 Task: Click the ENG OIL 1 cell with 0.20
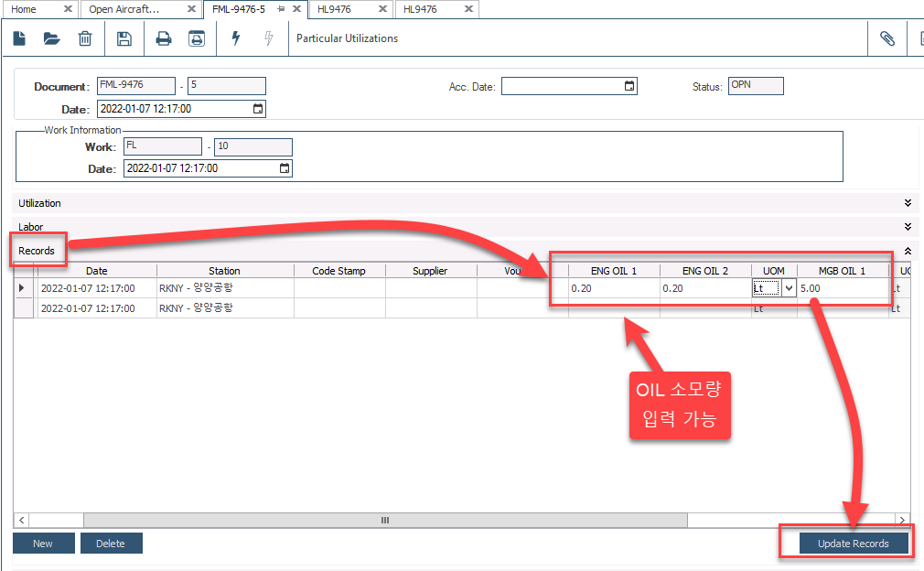[613, 288]
